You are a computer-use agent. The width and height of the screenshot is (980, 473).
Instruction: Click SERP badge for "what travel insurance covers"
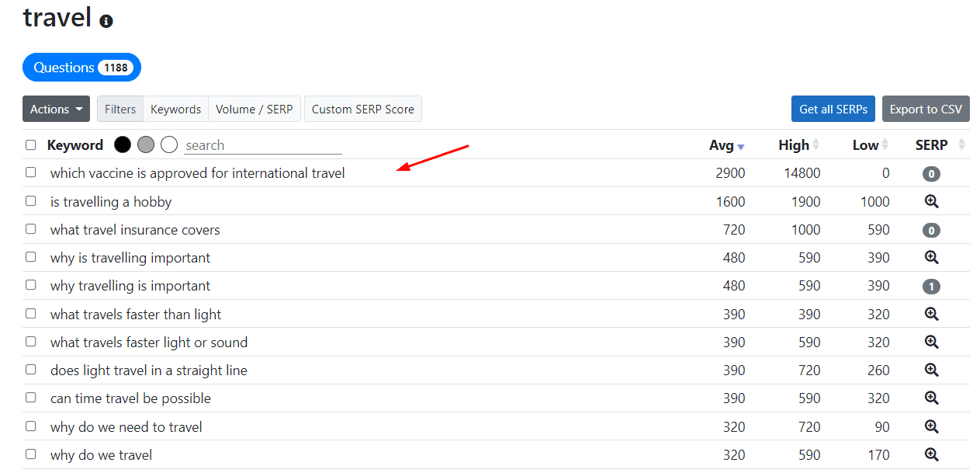coord(931,230)
